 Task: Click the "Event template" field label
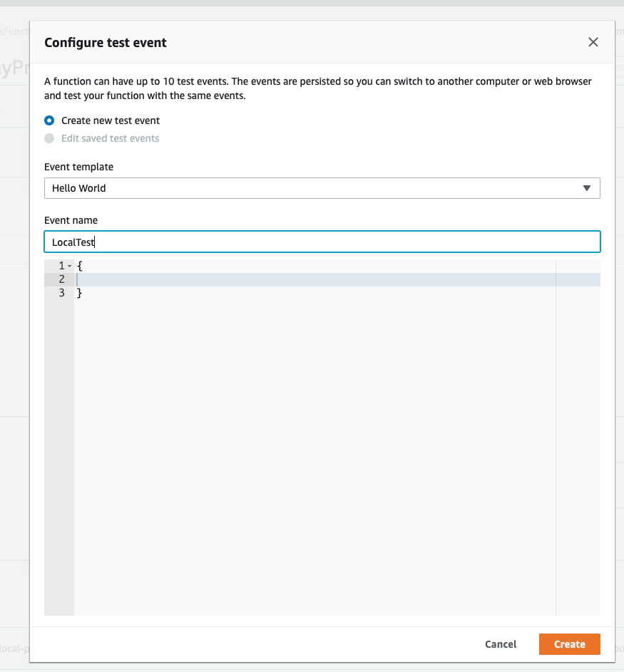click(x=78, y=167)
